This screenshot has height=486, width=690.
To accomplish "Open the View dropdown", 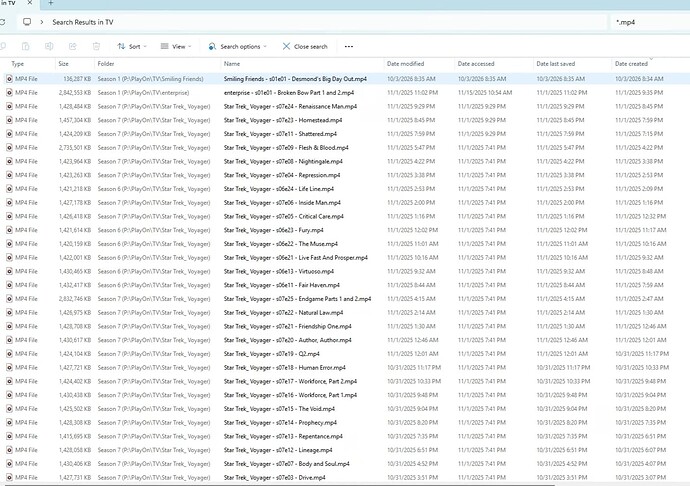I will point(176,46).
